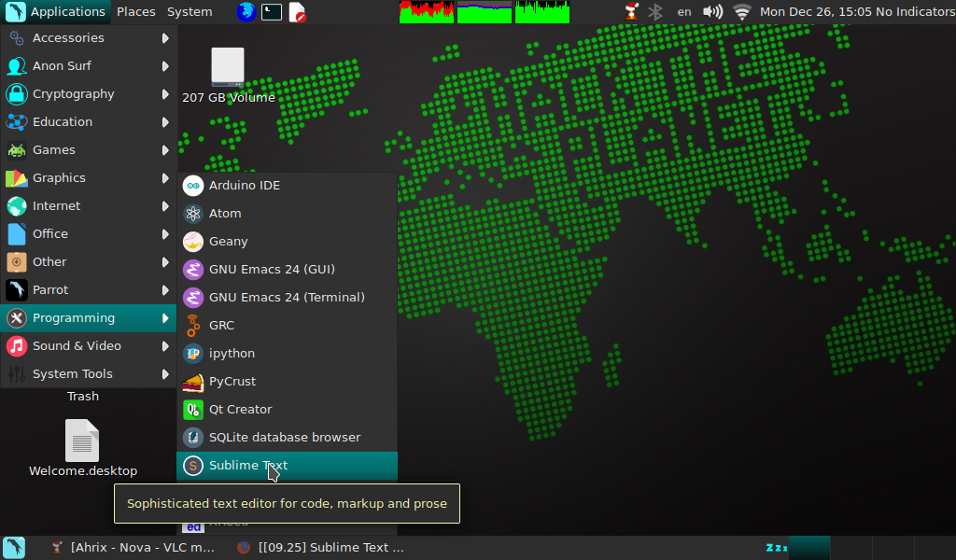Expand the Internet category
This screenshot has height=560, width=956.
click(x=89, y=206)
